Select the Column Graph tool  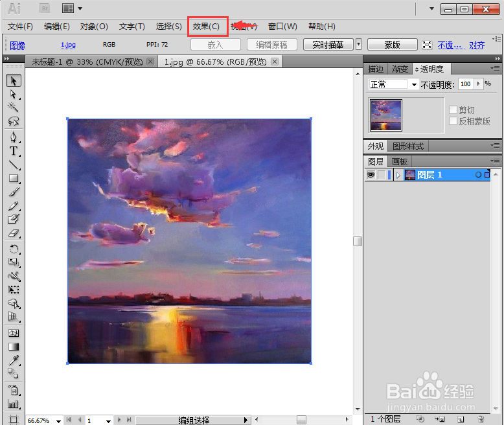pyautogui.click(x=14, y=404)
